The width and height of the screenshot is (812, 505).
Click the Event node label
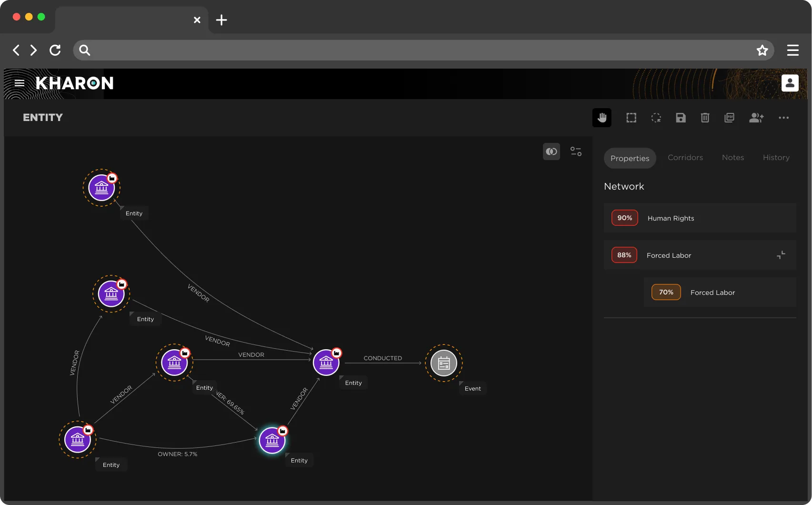click(x=473, y=389)
